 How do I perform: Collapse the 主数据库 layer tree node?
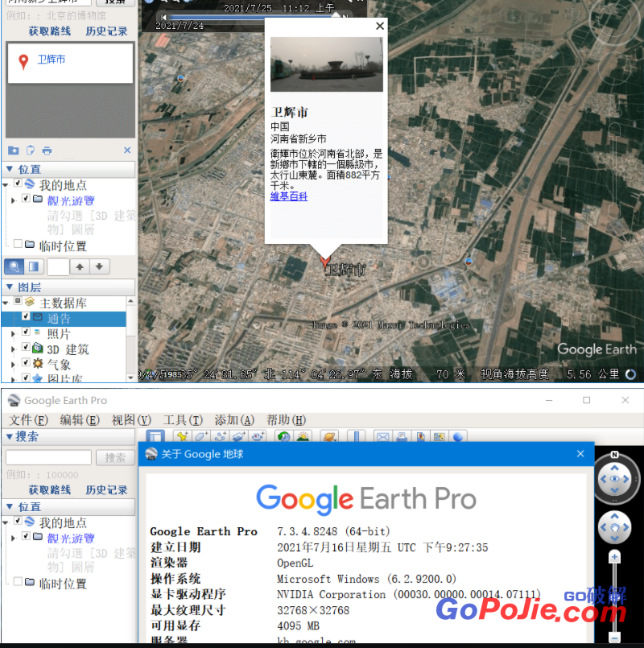point(6,303)
